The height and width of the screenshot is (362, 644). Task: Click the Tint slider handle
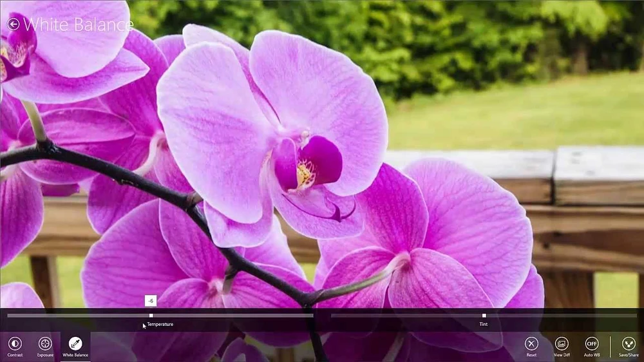(x=484, y=316)
